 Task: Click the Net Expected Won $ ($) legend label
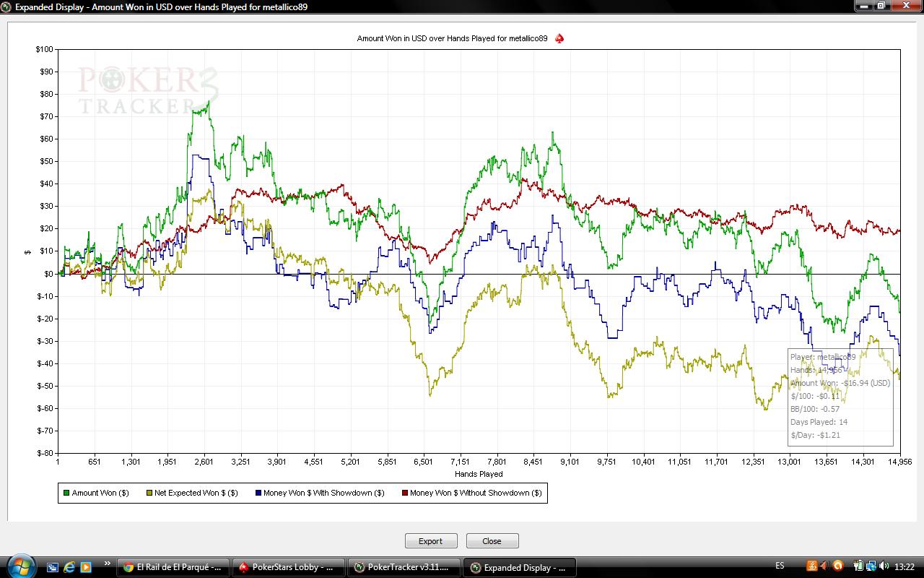point(196,493)
